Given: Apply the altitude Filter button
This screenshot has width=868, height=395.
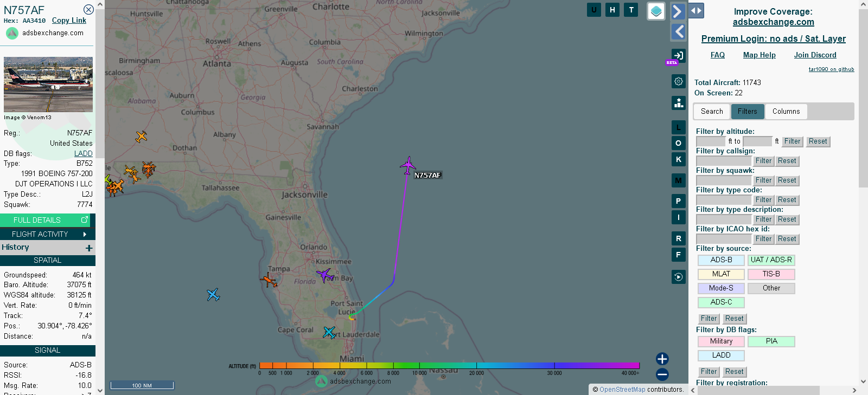Looking at the screenshot, I should (792, 141).
